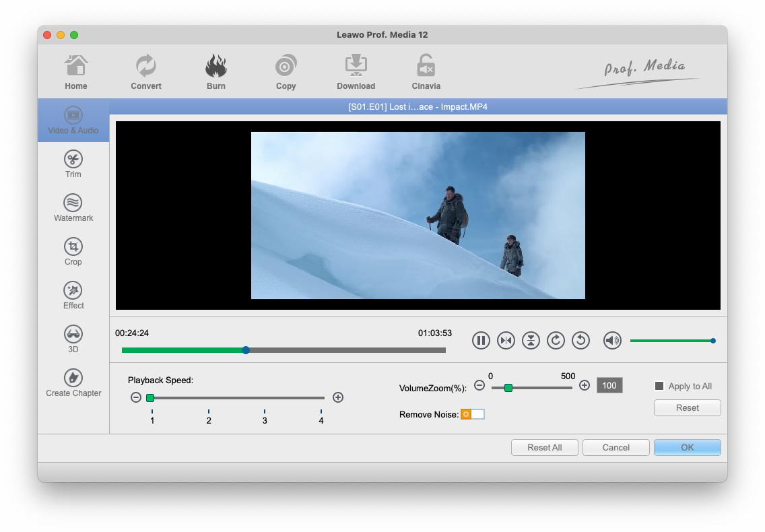Click the VolumeZoom(%) label

pyautogui.click(x=433, y=389)
